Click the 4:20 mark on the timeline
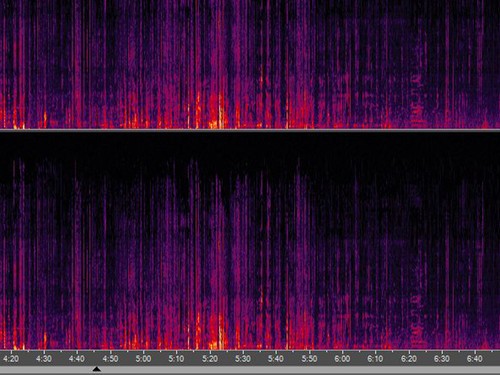The width and height of the screenshot is (500, 375). coord(11,359)
